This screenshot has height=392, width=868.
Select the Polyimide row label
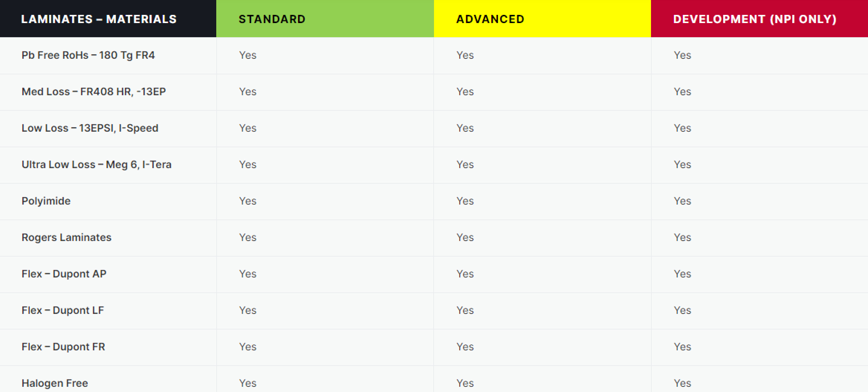coord(46,201)
